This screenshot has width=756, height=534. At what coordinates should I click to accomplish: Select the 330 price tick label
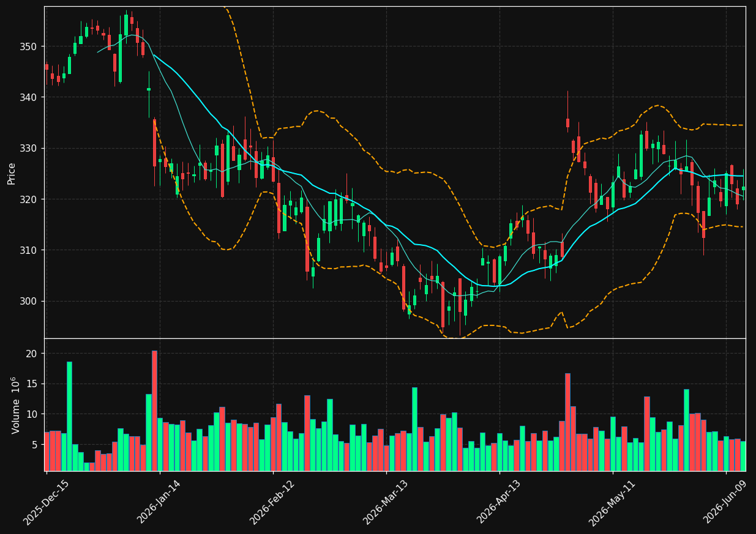[x=28, y=149]
